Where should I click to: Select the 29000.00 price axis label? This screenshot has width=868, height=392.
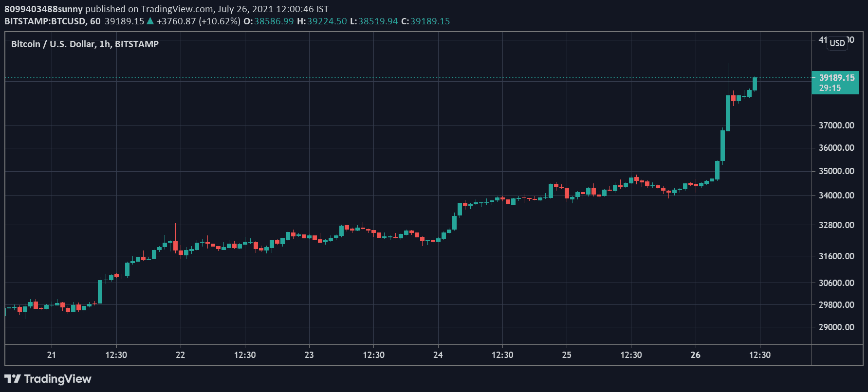point(836,327)
